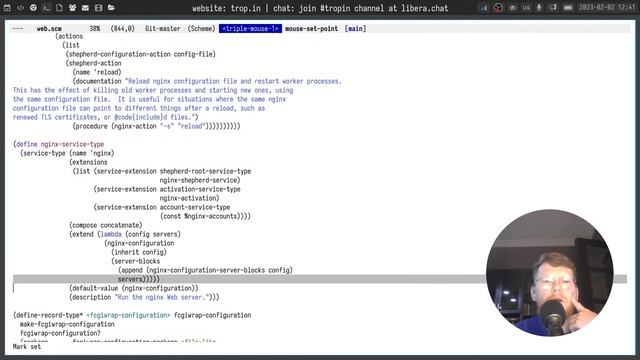Image resolution: width=640 pixels, height=360 pixels.
Task: Click 'lambda' keyword in the extend form
Action: pyautogui.click(x=111, y=234)
